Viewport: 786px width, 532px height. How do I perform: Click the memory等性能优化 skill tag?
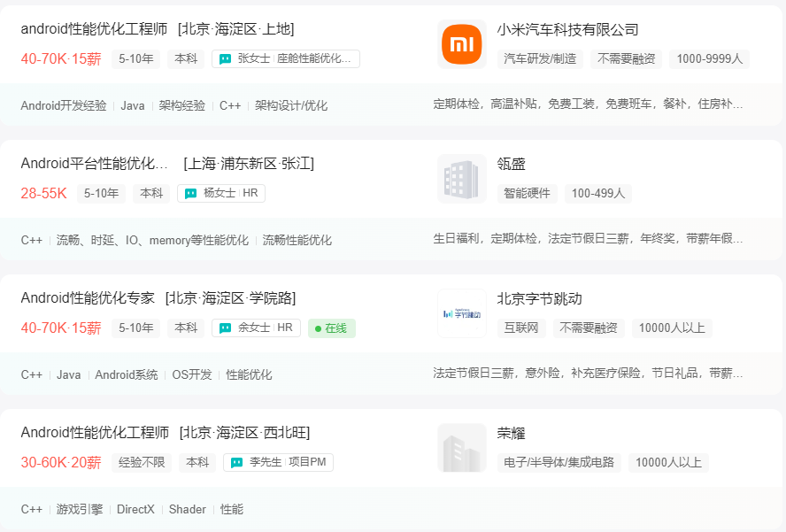click(152, 240)
